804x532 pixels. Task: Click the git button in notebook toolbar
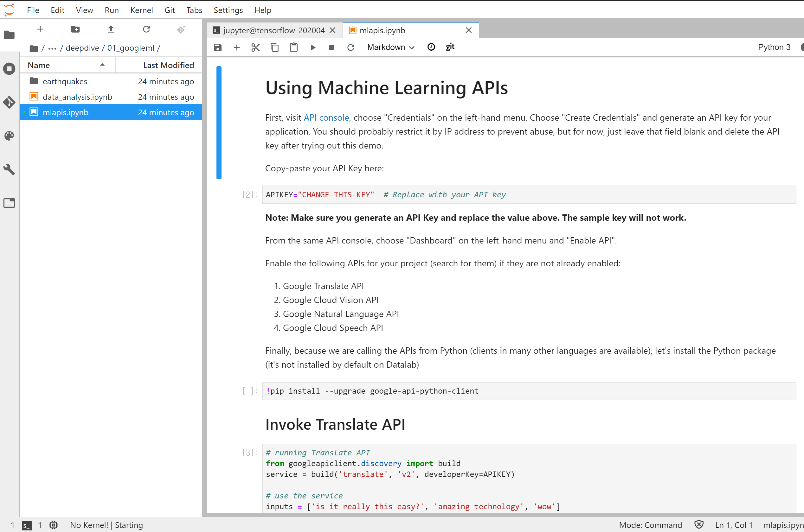tap(450, 47)
